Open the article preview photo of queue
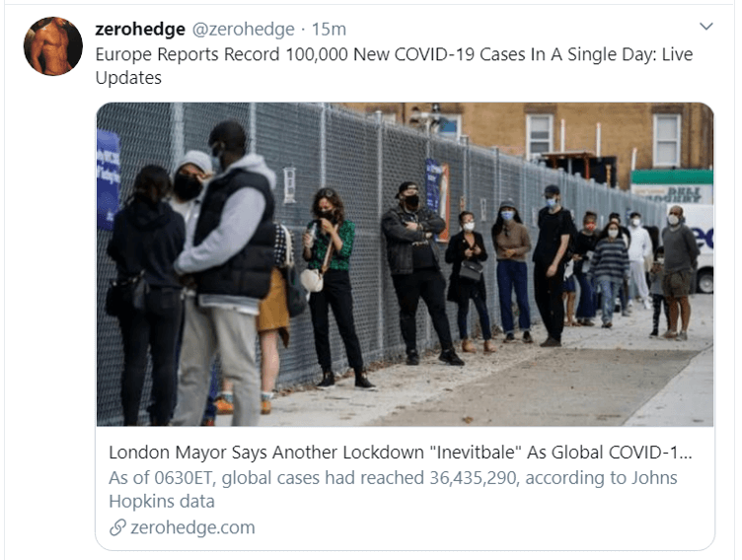Screen dimensions: 742x560 406,264
